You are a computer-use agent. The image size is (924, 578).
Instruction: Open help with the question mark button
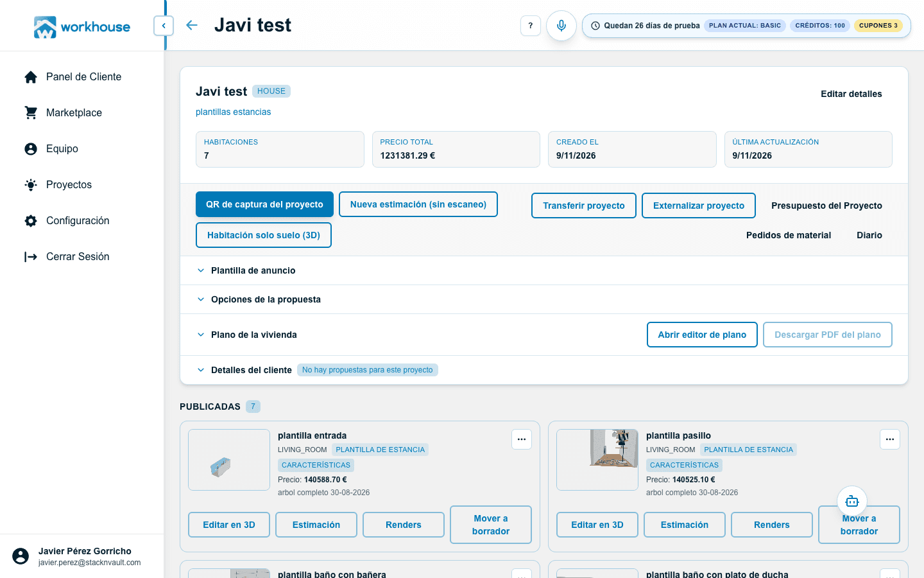530,26
